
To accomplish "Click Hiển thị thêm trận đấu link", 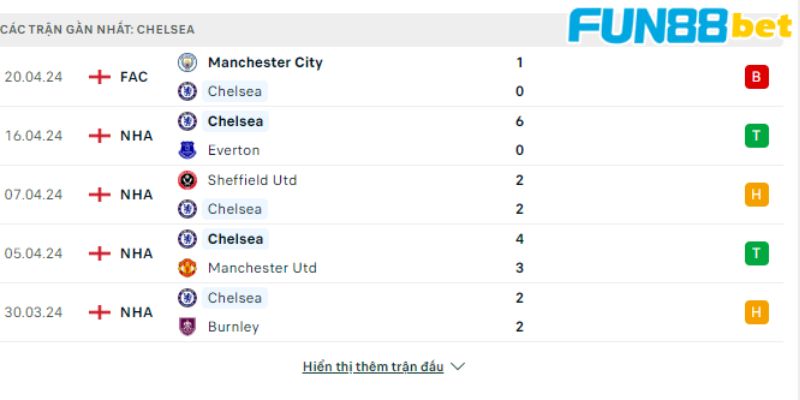I will point(373,367).
